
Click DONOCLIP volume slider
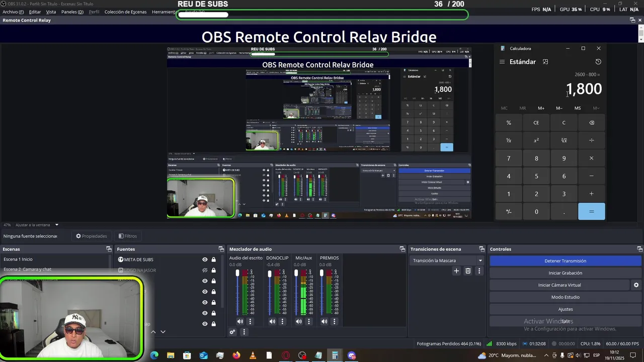(270, 292)
